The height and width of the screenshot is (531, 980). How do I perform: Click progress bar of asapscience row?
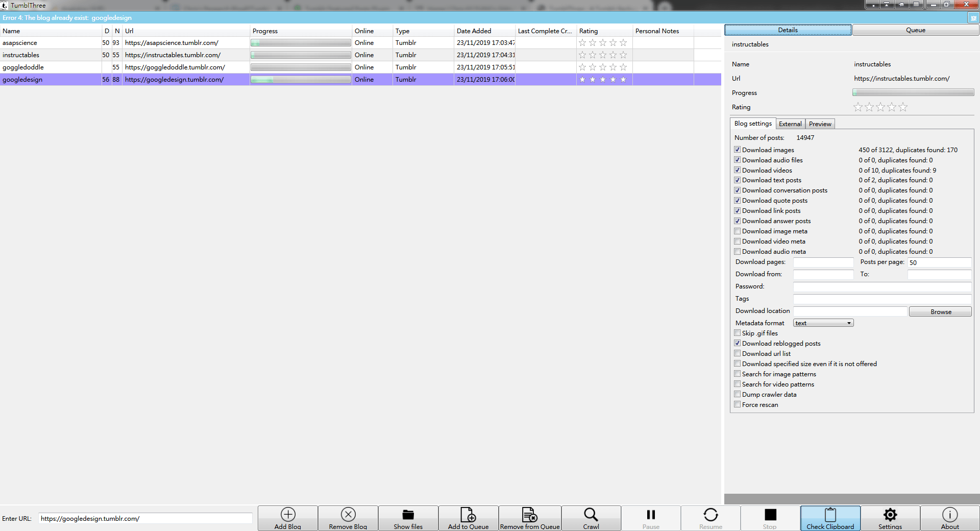301,43
